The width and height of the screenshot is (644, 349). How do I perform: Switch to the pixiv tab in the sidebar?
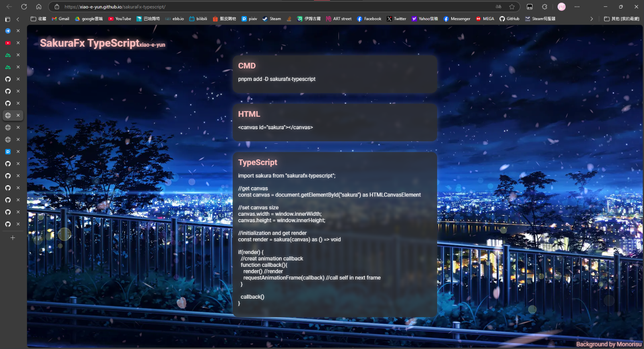coord(8,152)
